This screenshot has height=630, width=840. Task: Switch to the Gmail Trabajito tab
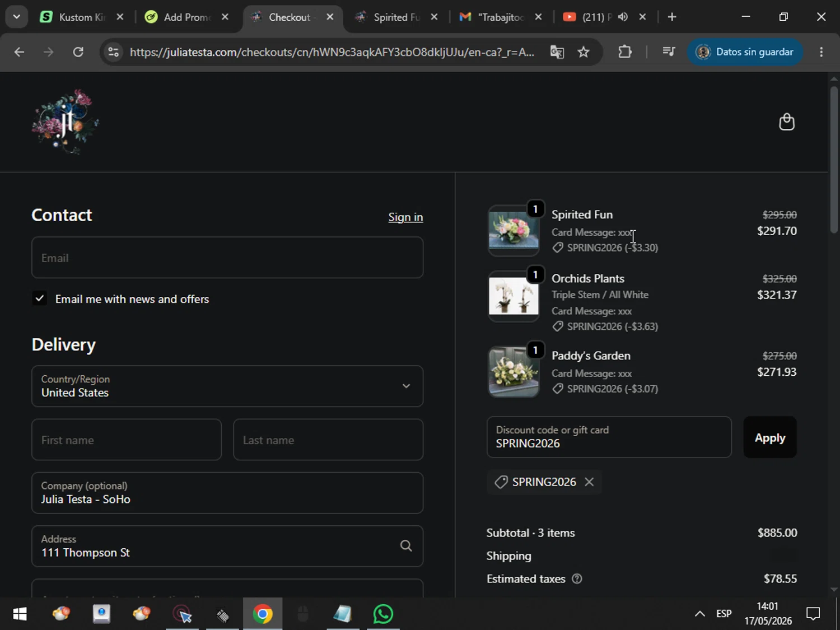tap(500, 17)
